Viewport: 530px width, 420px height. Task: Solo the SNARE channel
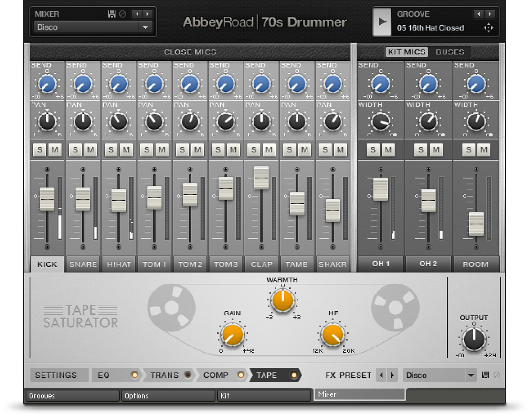point(75,150)
